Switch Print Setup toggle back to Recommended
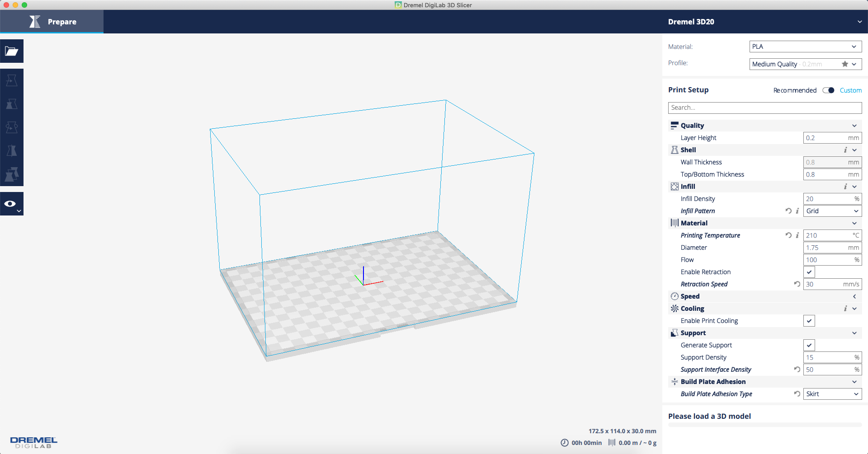Screen dimensions: 868x454 point(828,90)
